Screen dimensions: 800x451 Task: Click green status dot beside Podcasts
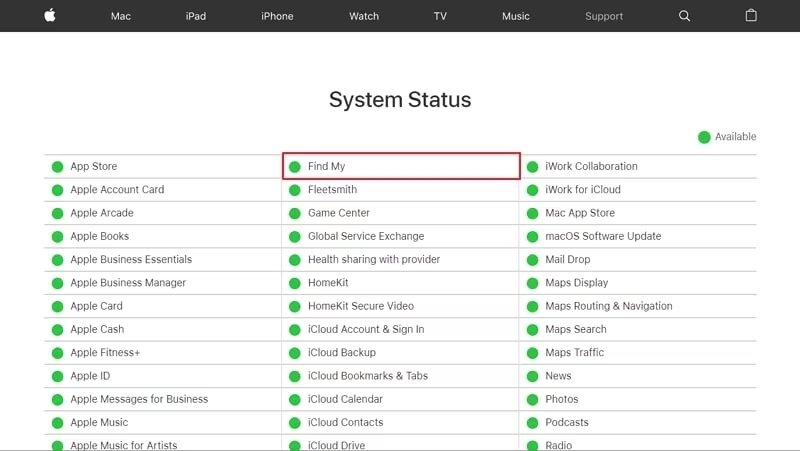point(533,423)
